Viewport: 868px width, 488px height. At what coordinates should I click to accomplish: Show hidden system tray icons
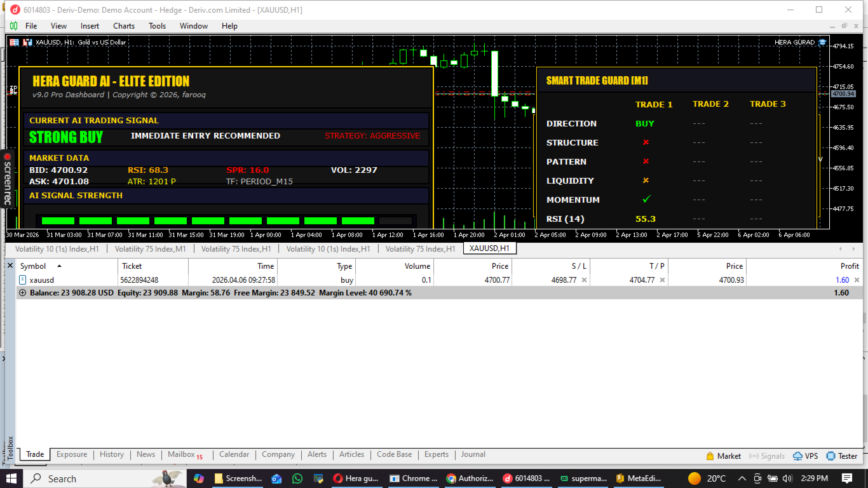click(x=742, y=478)
